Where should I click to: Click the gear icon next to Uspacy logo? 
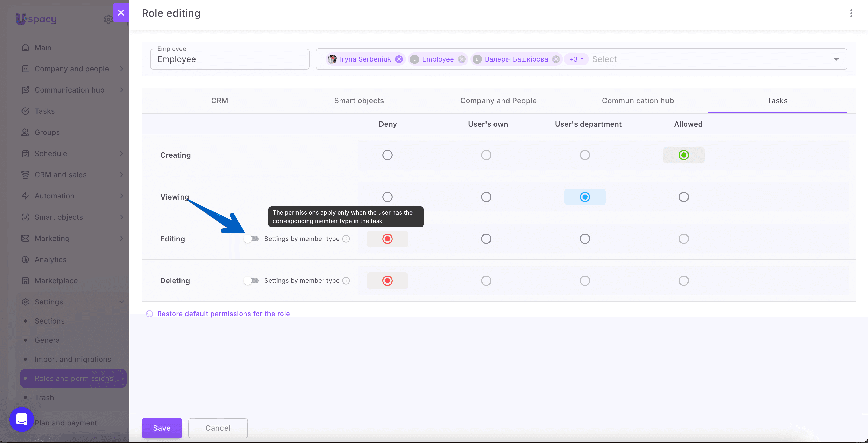point(108,19)
